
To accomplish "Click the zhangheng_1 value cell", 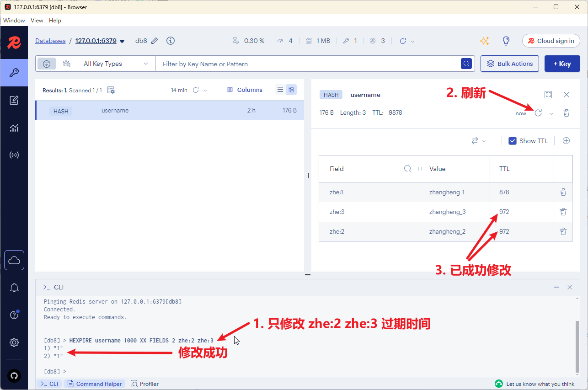I will [x=454, y=192].
